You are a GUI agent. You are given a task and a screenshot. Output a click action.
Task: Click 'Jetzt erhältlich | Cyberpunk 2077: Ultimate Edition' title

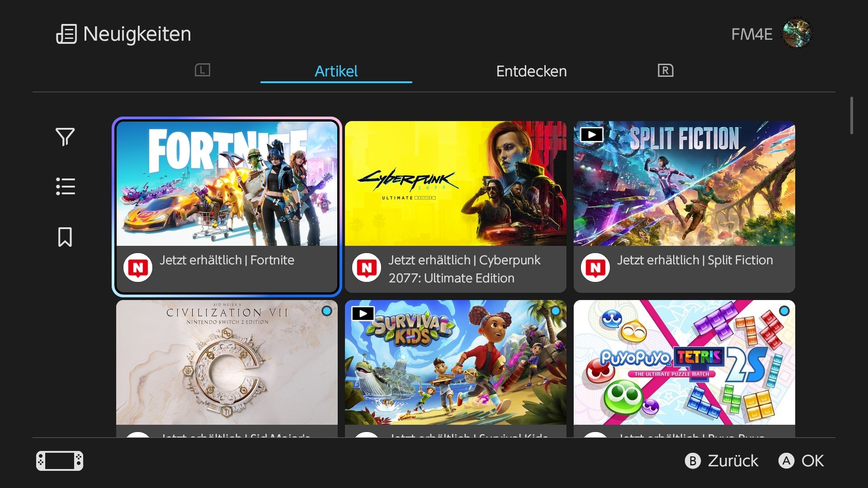464,269
